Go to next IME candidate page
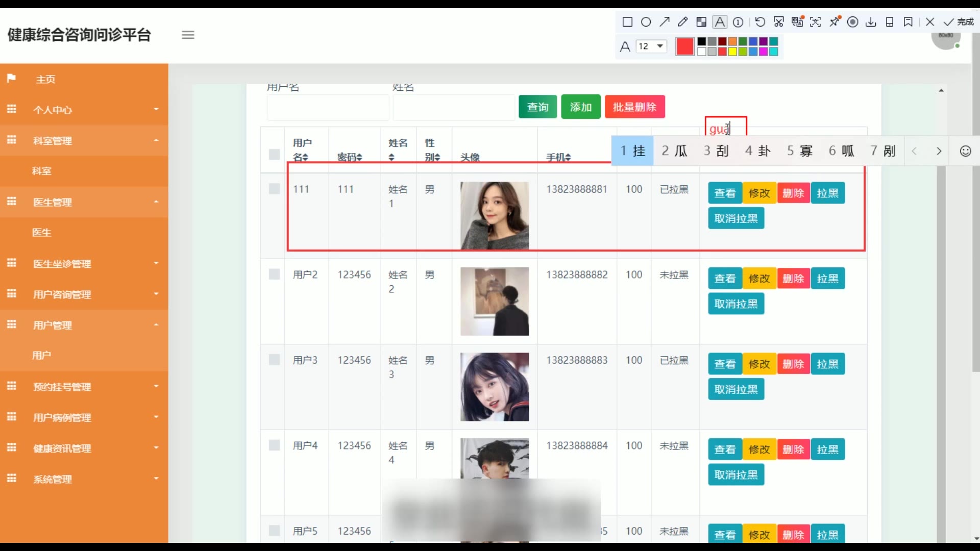 pos(939,151)
